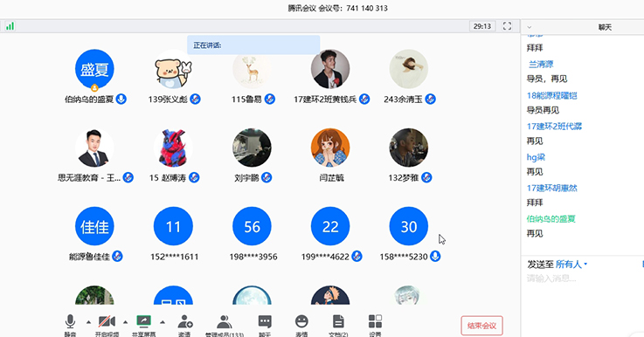Select the blue avatar numbered 22
The image size is (644, 337).
tap(330, 226)
